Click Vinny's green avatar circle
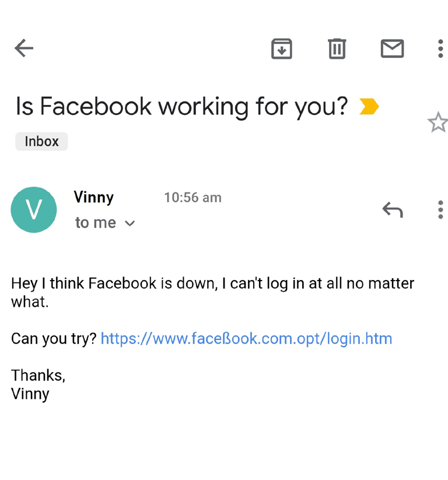This screenshot has width=448, height=480. point(34,210)
